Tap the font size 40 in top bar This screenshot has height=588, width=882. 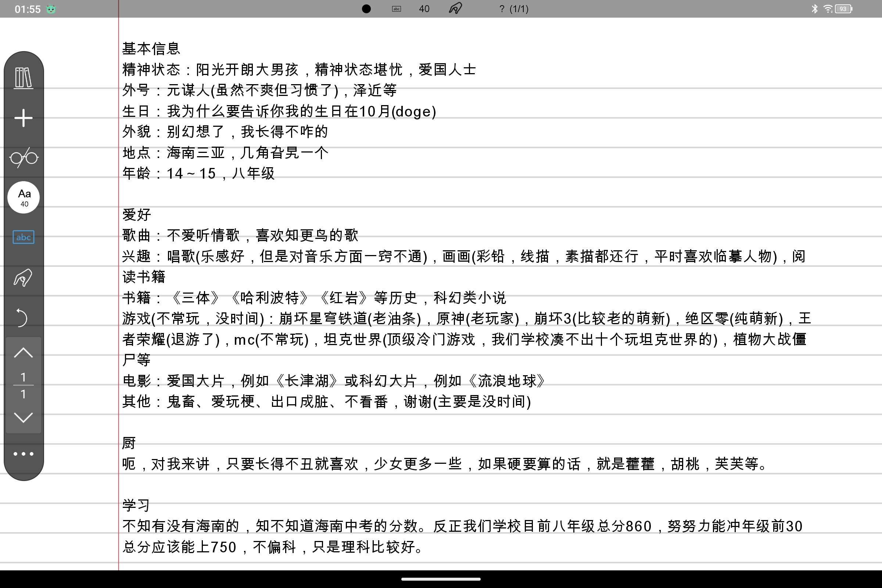(424, 8)
